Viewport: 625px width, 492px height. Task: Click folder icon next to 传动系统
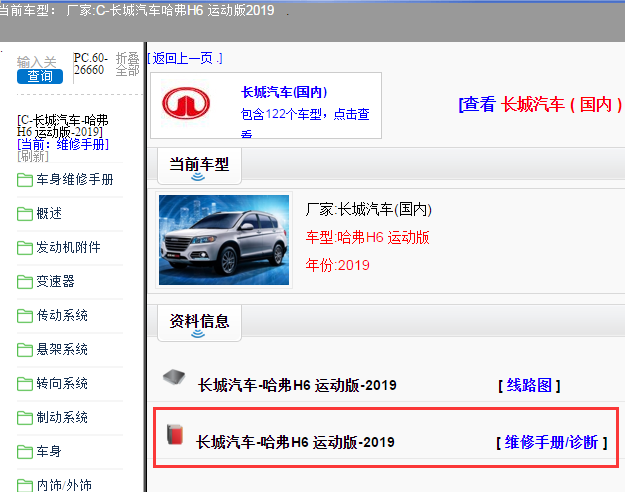click(x=25, y=316)
